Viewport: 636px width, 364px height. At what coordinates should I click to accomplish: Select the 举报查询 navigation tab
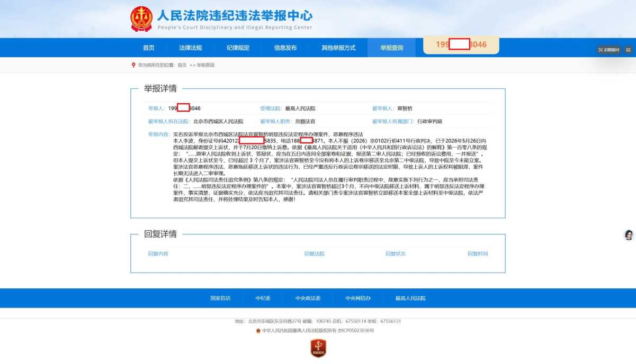(x=391, y=48)
